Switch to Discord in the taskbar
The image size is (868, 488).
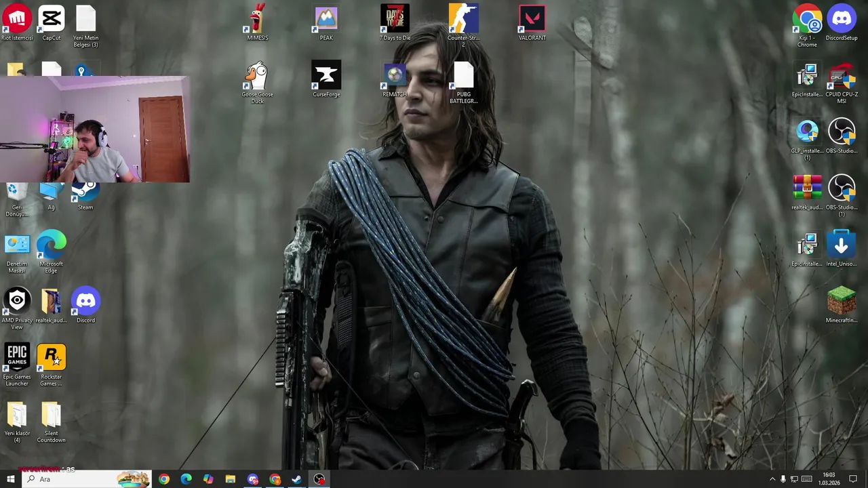[253, 479]
